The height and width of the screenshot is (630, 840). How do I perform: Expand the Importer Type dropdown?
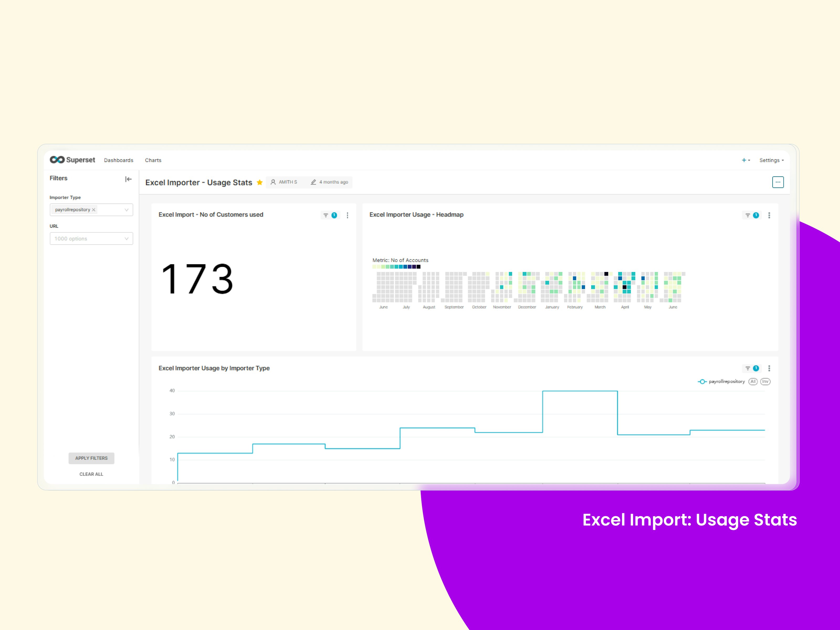pyautogui.click(x=127, y=210)
